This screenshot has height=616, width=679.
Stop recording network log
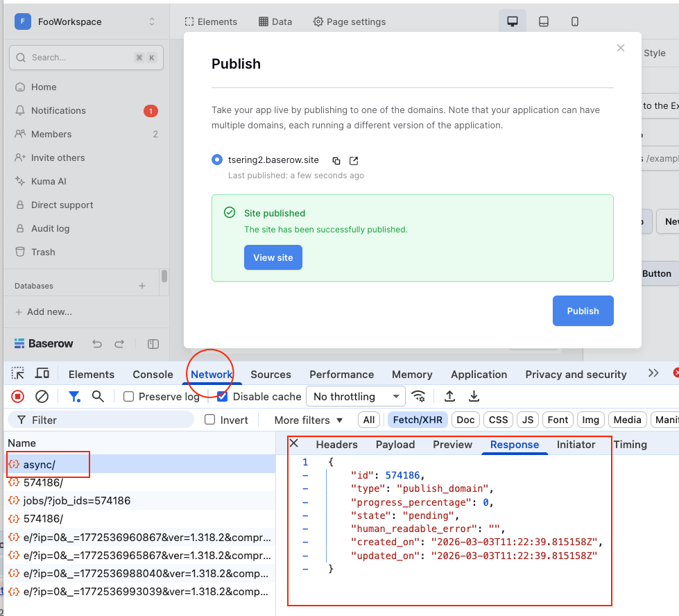(18, 397)
